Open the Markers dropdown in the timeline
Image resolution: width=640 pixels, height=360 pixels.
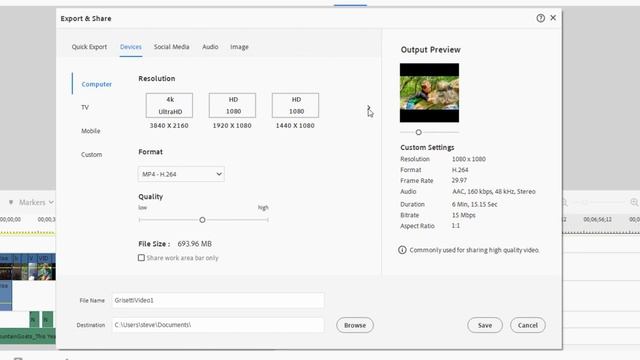click(x=36, y=202)
